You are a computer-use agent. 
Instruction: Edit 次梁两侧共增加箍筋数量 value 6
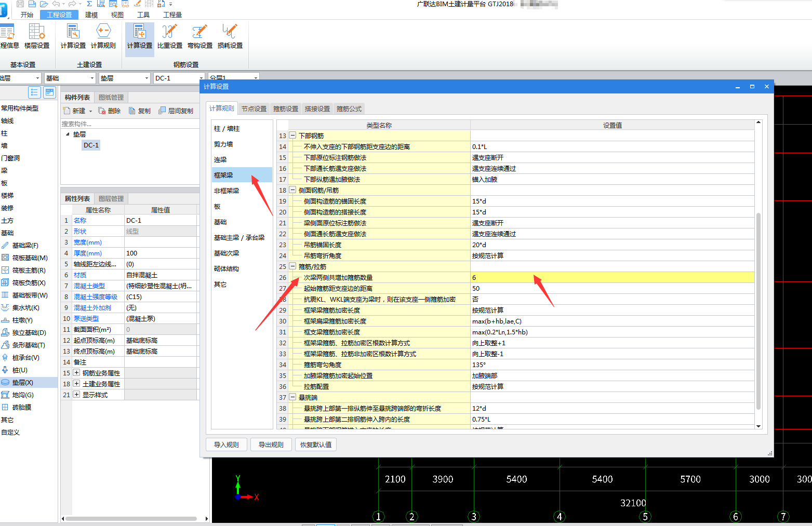613,277
